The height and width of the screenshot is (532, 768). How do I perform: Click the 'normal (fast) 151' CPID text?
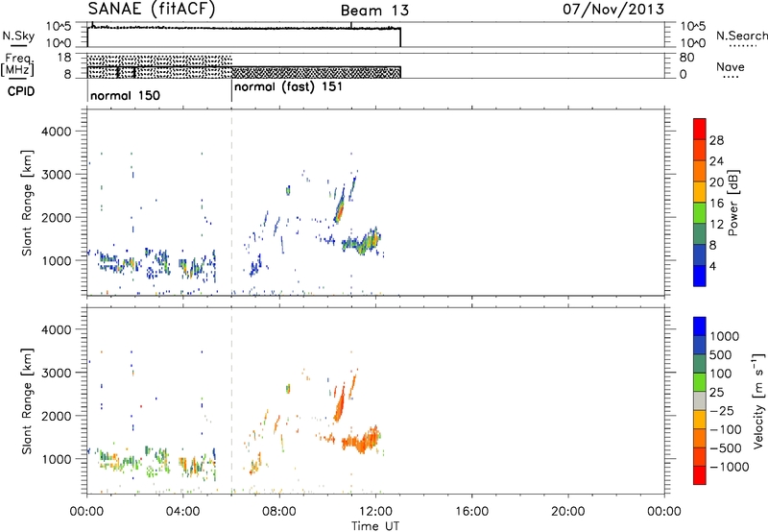pyautogui.click(x=289, y=87)
